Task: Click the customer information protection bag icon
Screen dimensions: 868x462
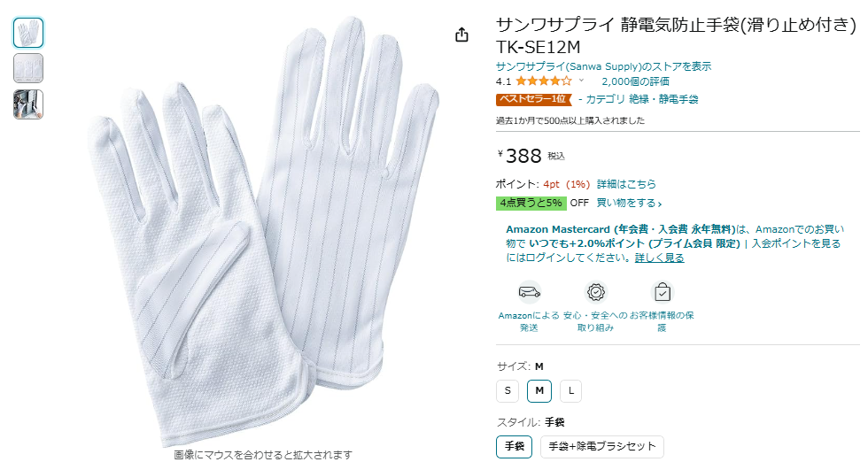Action: click(x=663, y=292)
